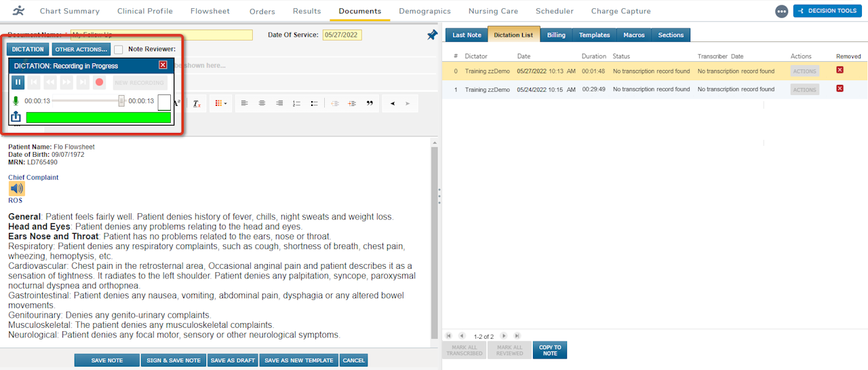The width and height of the screenshot is (868, 370).
Task: Align text right in the editor
Action: click(279, 103)
